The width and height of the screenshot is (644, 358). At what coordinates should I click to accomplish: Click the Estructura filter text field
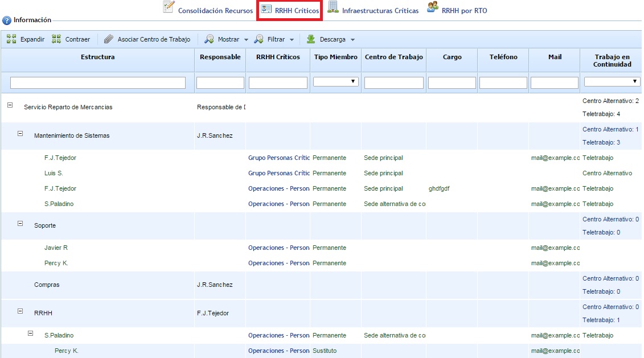coord(98,83)
